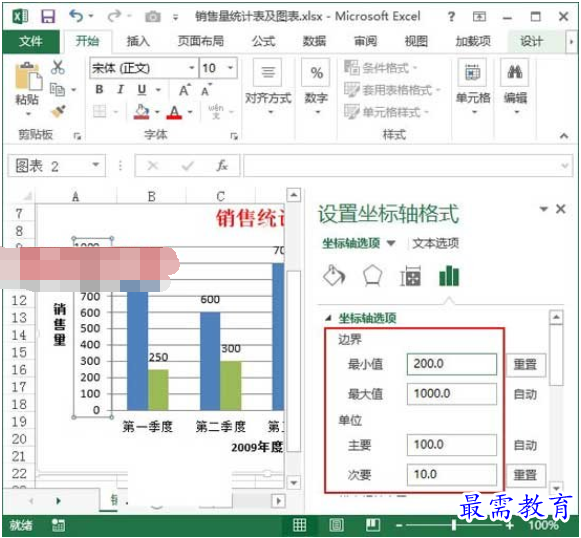Viewport: 581px width, 538px height.
Task: Switch to Page Break Preview view
Action: coord(373,525)
